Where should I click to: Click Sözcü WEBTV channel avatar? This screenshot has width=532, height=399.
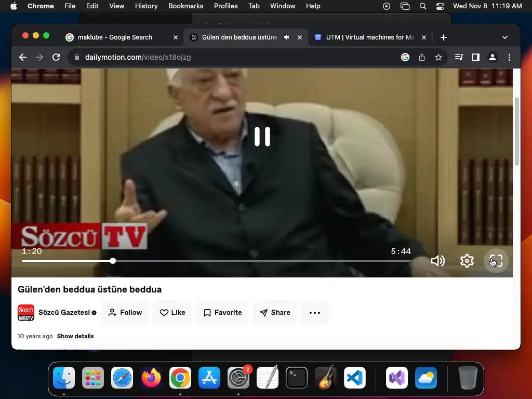[x=26, y=312]
